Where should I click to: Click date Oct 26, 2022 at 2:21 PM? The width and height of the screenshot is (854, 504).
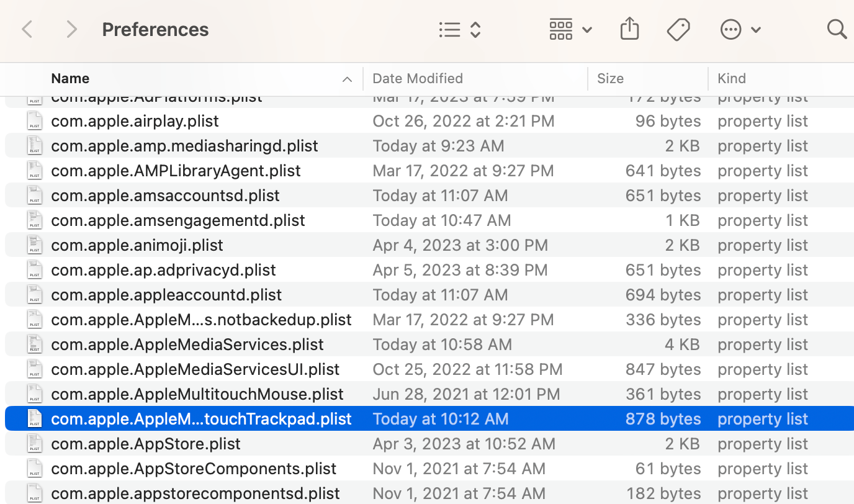coord(464,121)
